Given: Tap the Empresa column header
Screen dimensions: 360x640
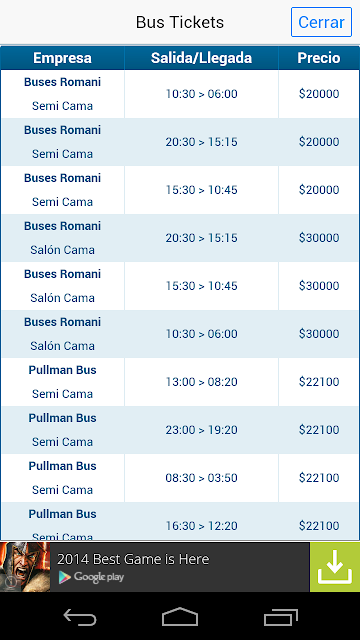Looking at the screenshot, I should [x=62, y=58].
